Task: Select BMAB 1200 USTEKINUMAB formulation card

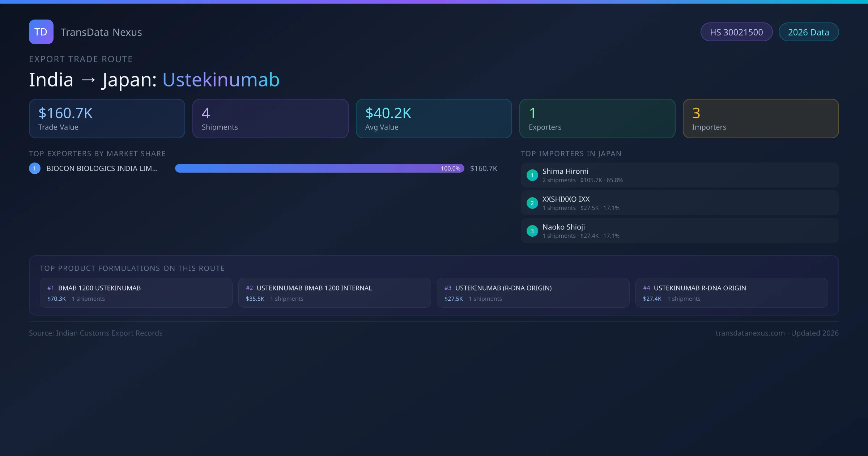Action: coord(136,293)
